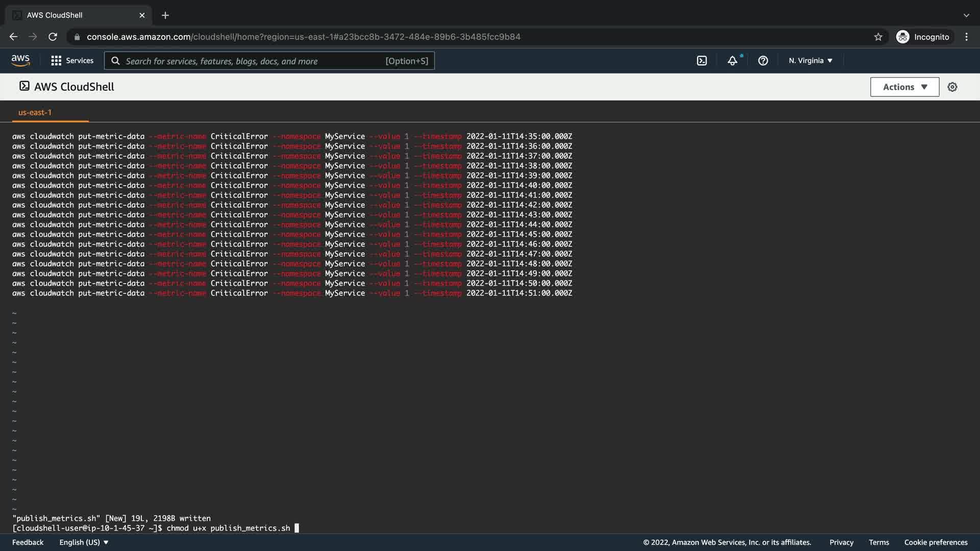Open CloudShell settings gear
Screen dimensions: 980x551
tap(952, 87)
